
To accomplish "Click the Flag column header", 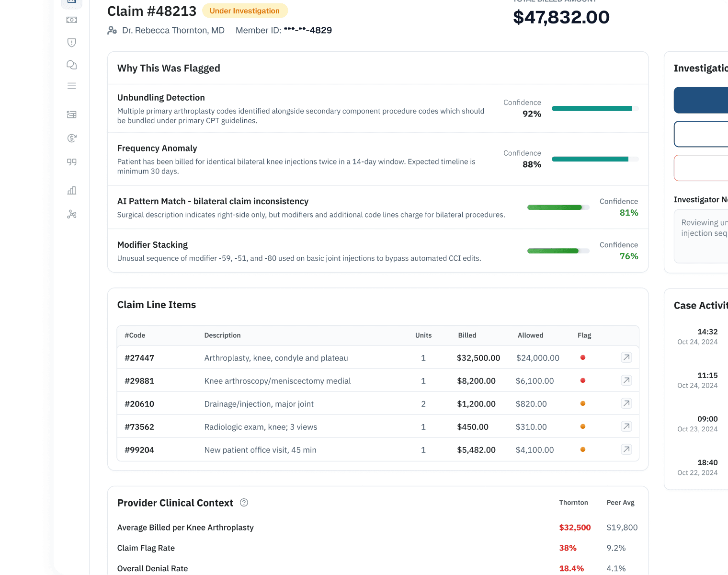I will [584, 335].
